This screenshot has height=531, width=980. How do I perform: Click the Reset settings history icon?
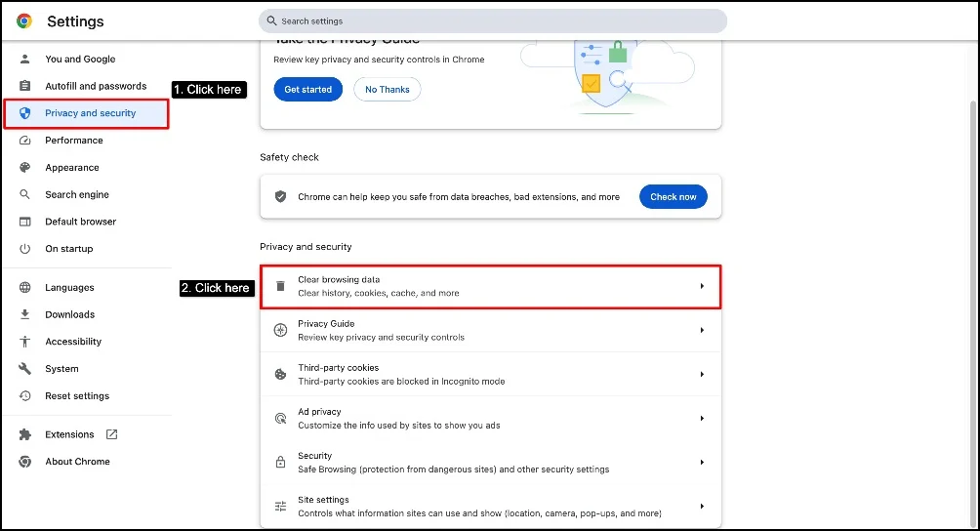pos(25,395)
